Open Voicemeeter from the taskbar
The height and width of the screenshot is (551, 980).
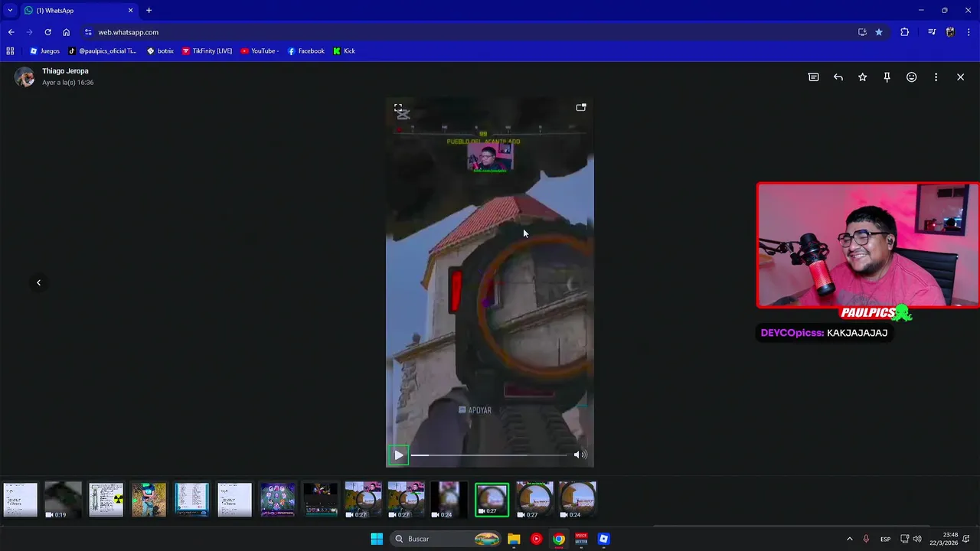point(581,539)
